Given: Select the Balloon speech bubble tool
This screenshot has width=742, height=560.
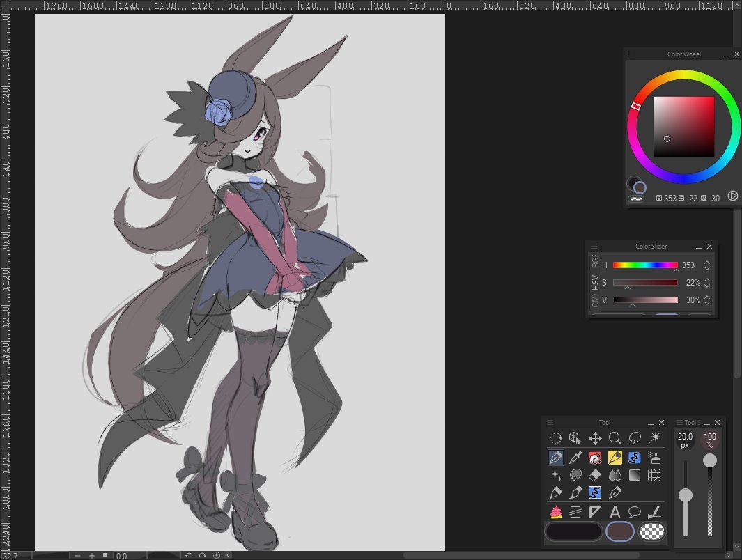Looking at the screenshot, I should 635,512.
